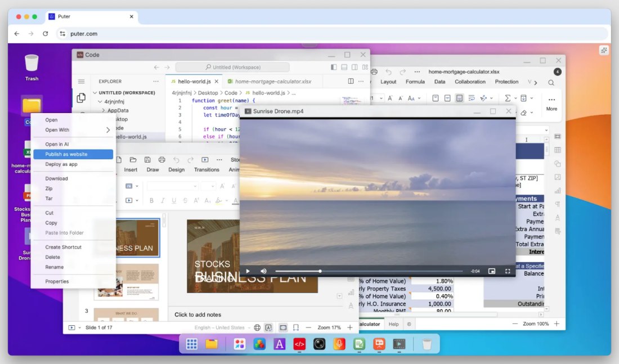Expand the summation function dropdown

pyautogui.click(x=515, y=98)
